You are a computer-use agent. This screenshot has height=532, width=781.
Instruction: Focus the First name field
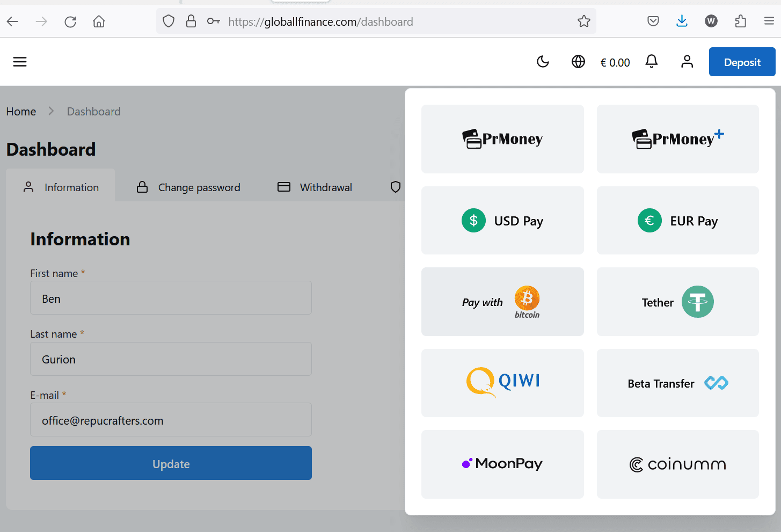(x=171, y=298)
